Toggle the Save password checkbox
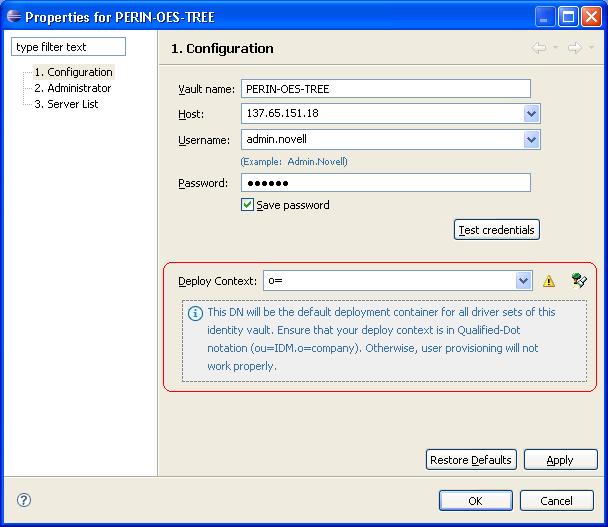Image resolution: width=608 pixels, height=527 pixels. [247, 205]
